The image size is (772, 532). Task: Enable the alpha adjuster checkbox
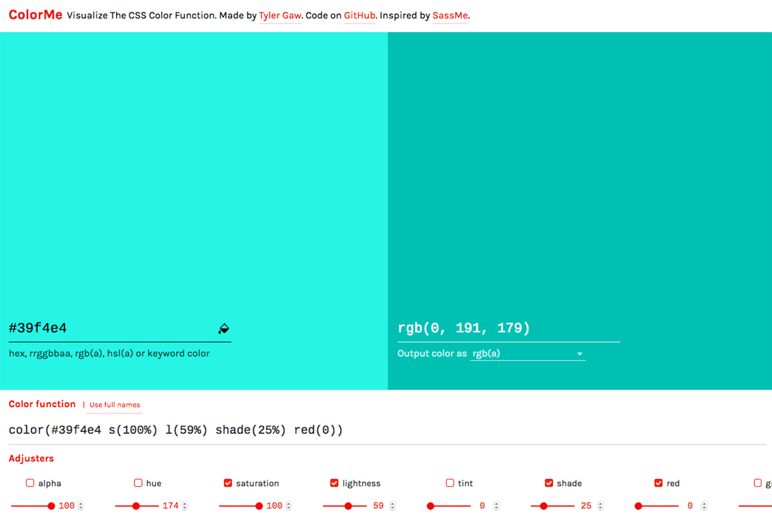[x=30, y=483]
